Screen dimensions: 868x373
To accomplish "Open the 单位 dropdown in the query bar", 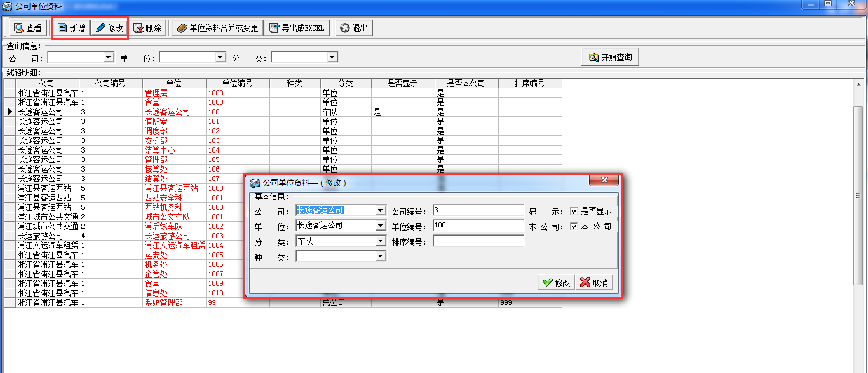I will pyautogui.click(x=220, y=57).
